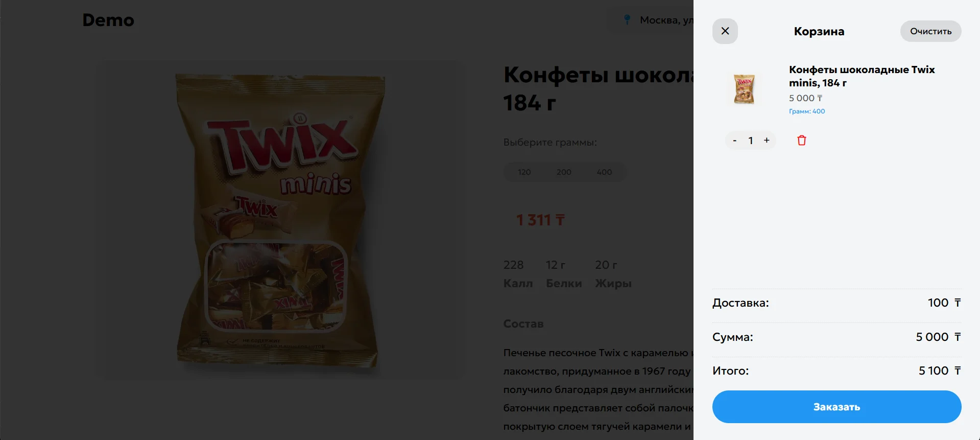Viewport: 980px width, 440px height.
Task: Increase quantity with the plus button
Action: click(766, 141)
